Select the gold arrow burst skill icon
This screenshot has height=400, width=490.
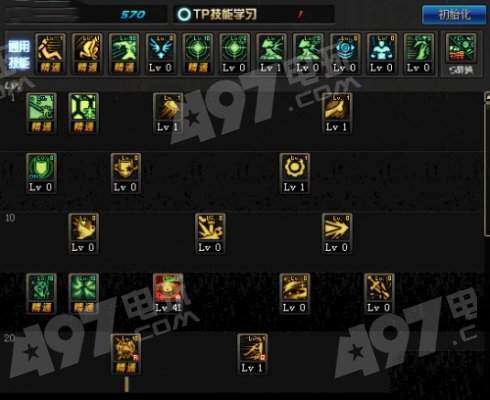pos(337,233)
